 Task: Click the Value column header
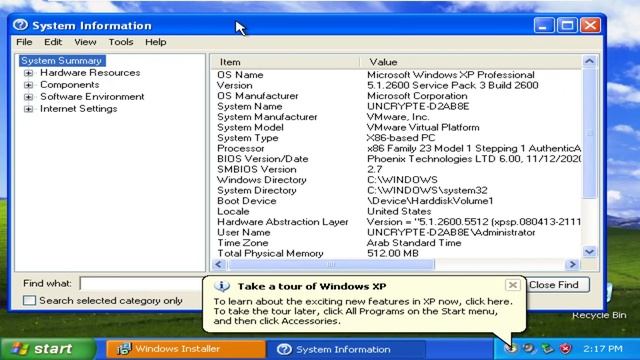pos(471,62)
